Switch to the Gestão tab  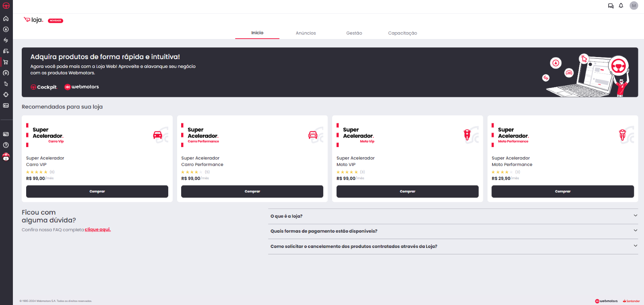[x=354, y=33]
